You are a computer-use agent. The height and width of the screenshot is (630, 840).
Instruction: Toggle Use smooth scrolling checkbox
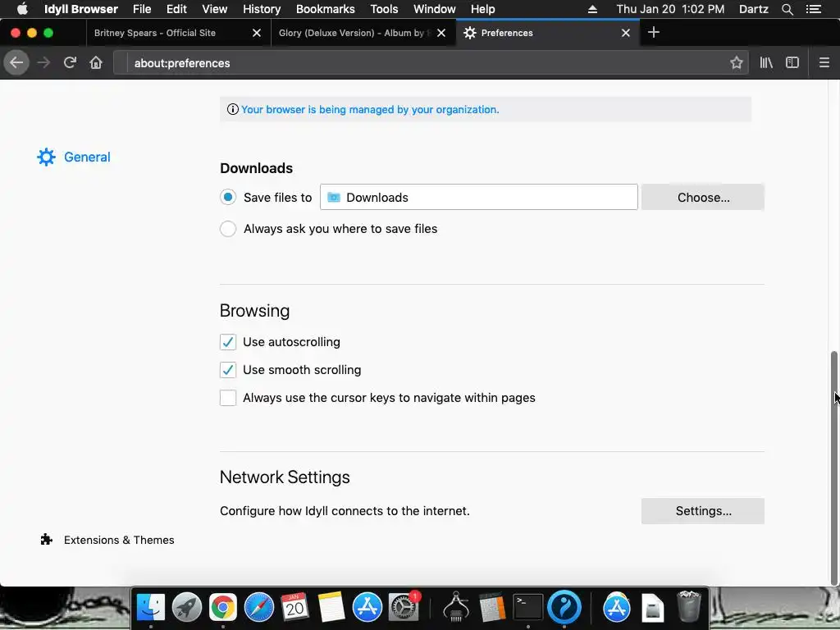(x=228, y=370)
